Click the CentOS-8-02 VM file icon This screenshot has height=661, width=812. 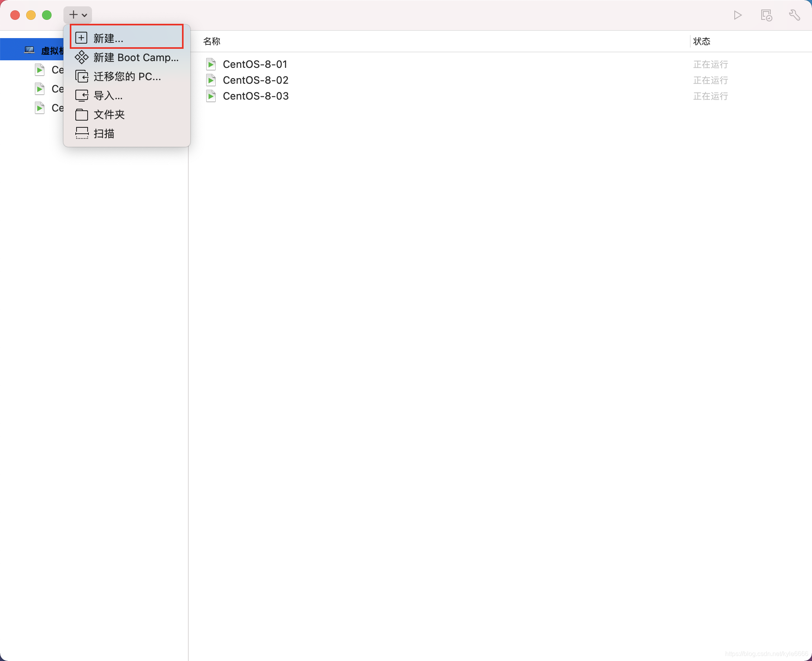[x=211, y=80]
